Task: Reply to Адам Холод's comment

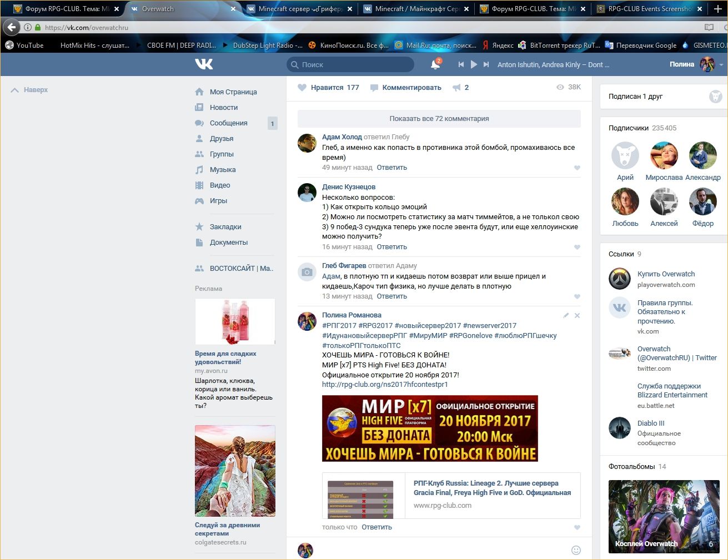Action: [x=392, y=168]
